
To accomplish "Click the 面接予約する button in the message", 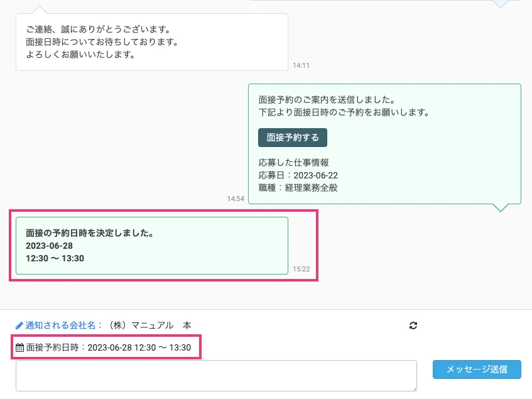I will pyautogui.click(x=292, y=137).
